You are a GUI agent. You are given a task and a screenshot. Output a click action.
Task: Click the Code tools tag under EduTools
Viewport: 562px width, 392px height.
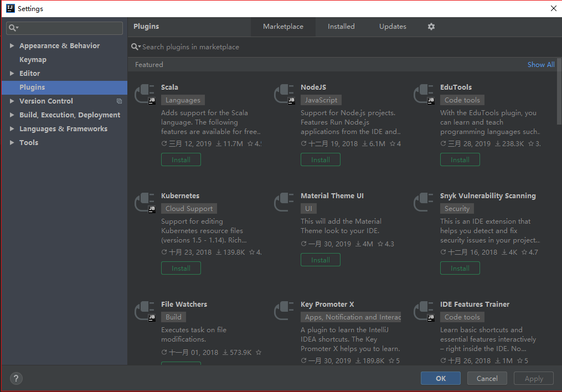[462, 100]
